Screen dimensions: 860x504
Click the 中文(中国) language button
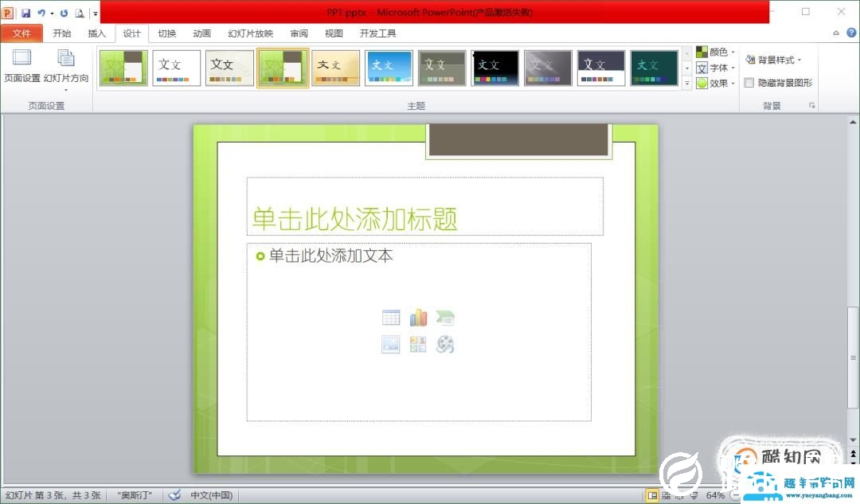[x=211, y=495]
